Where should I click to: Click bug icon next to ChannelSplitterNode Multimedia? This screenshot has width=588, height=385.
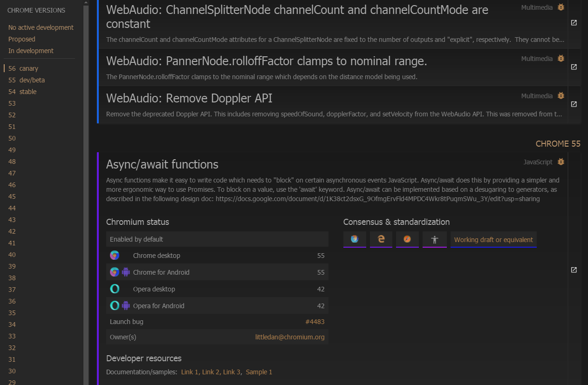pyautogui.click(x=561, y=7)
